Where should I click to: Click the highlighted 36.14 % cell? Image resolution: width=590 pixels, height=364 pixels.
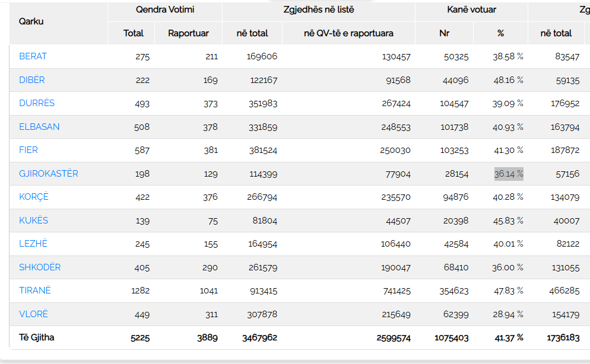[509, 174]
